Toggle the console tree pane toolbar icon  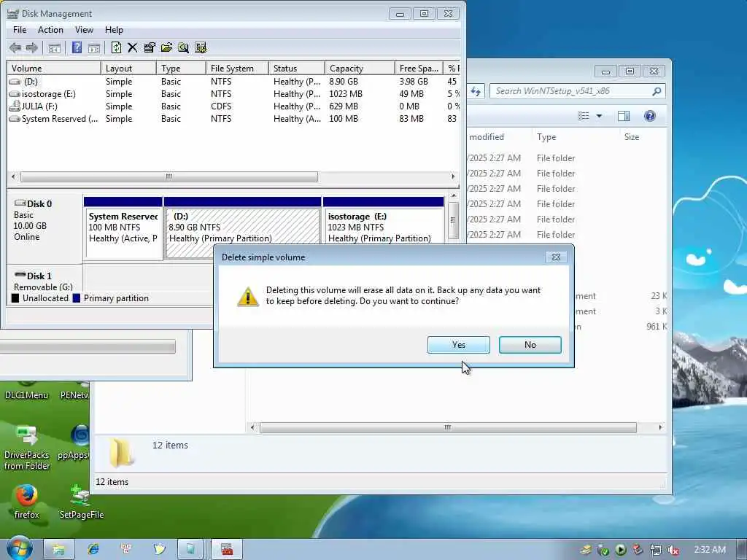pos(54,47)
